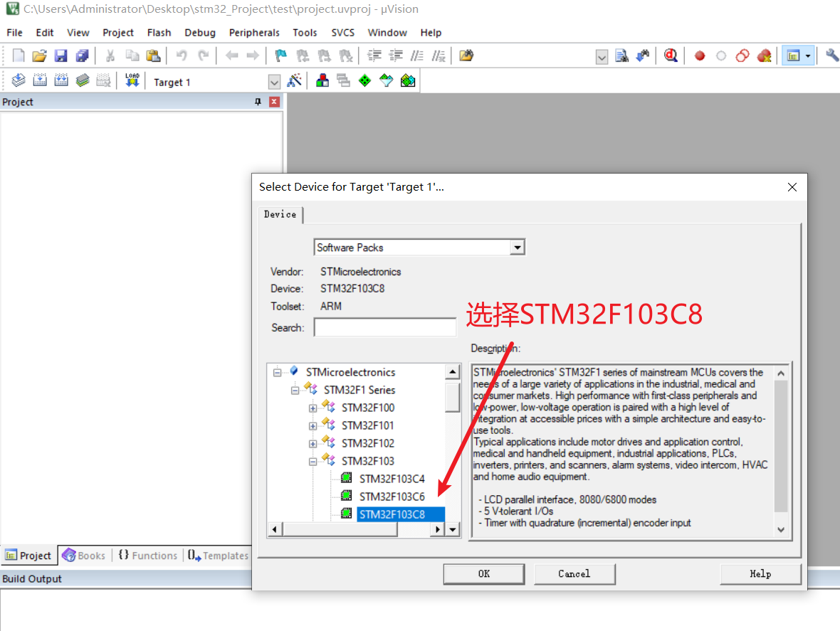The width and height of the screenshot is (840, 631).
Task: Open the Pack Installer icon
Action: coord(408,81)
